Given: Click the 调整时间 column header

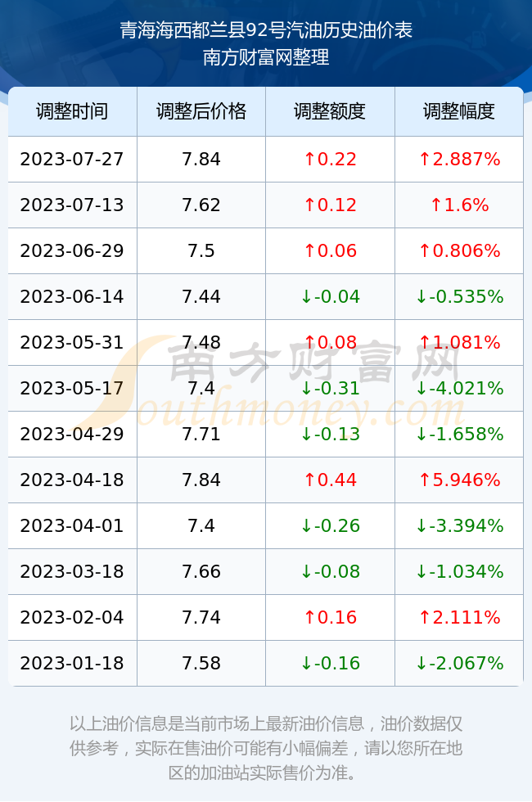Looking at the screenshot, I should (72, 111).
